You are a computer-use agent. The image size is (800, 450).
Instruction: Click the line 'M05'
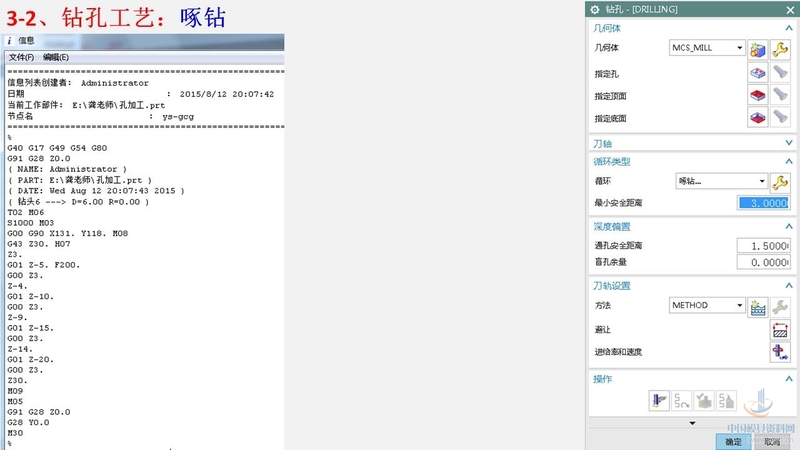pyautogui.click(x=15, y=402)
